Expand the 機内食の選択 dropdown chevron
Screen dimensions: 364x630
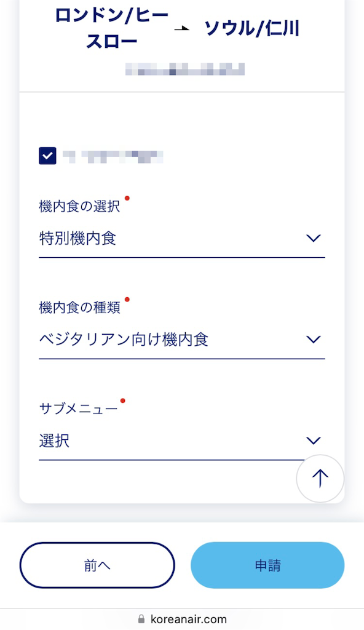click(x=314, y=238)
